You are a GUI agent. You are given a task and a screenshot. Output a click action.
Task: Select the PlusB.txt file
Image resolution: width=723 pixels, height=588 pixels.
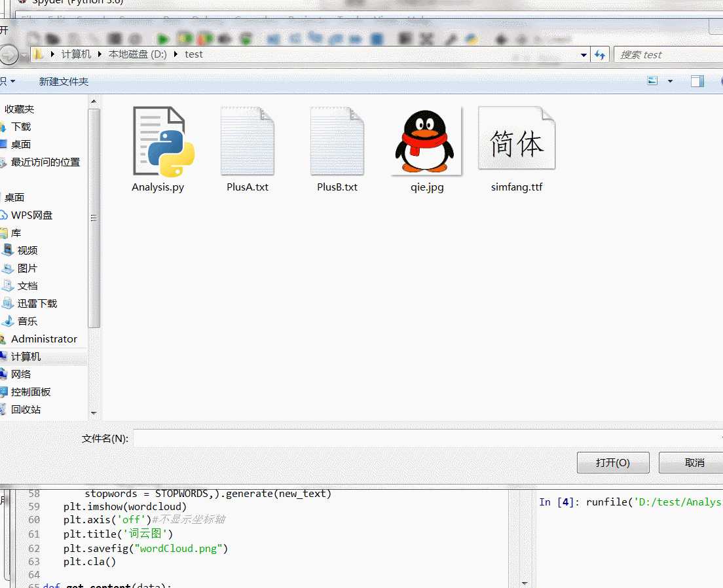(x=337, y=149)
